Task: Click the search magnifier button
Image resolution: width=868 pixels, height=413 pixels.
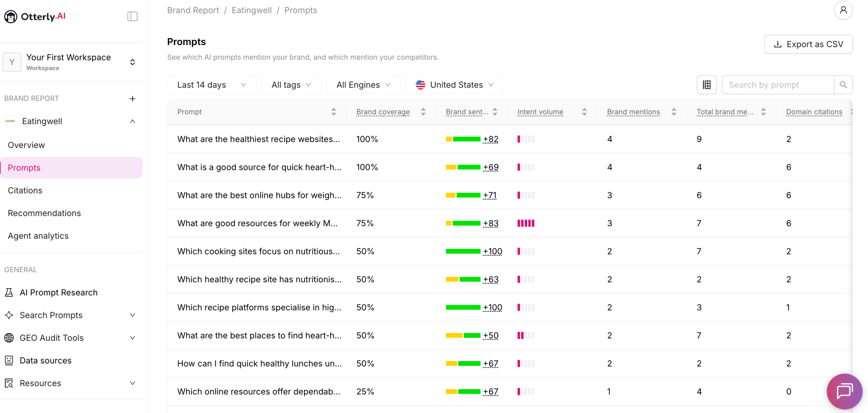Action: tap(843, 84)
